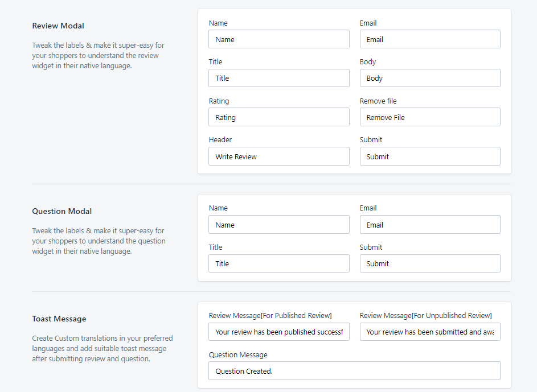Screen dimensions: 537x392
Task: Click the Question Modal Title field
Action: 279,263
